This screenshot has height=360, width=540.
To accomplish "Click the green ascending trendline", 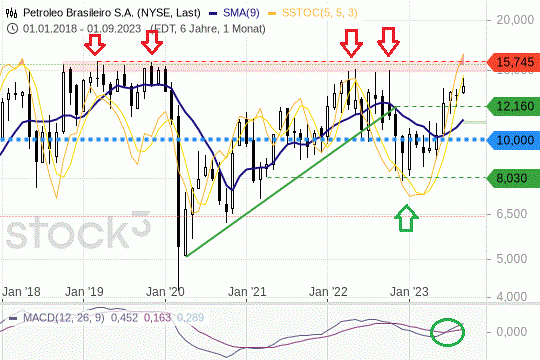I will 291,182.
